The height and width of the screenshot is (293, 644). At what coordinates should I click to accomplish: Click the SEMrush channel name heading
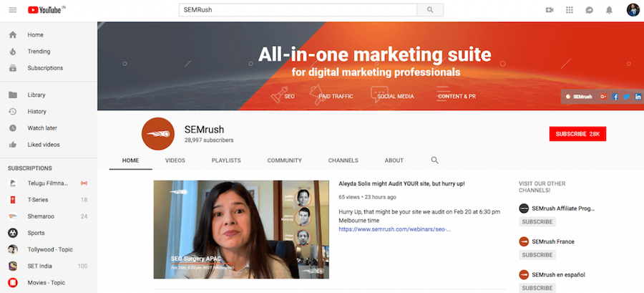(204, 129)
